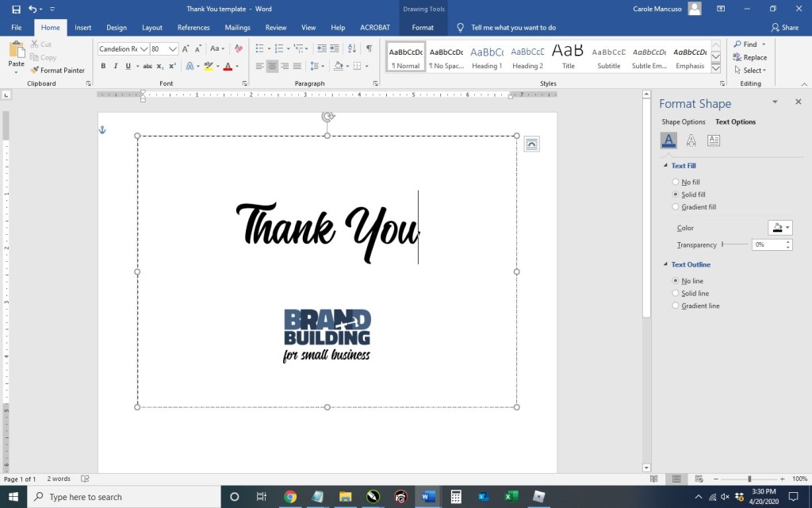Image resolution: width=812 pixels, height=508 pixels.
Task: Select Layout & Properties textbox icon
Action: [713, 140]
